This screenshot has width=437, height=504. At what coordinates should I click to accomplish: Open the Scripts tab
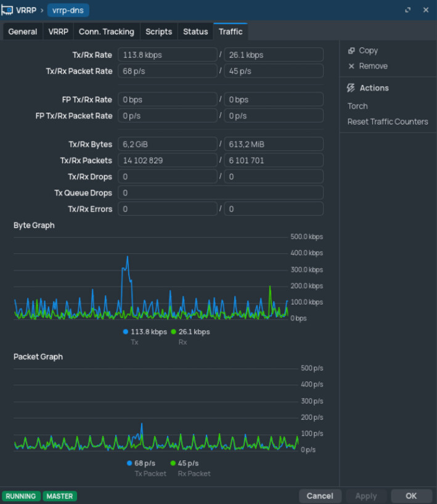coord(158,31)
